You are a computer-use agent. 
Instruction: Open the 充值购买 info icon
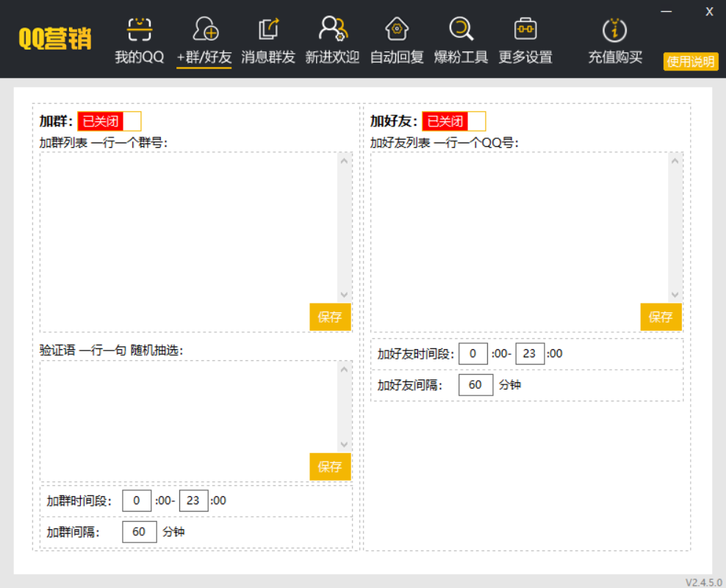pyautogui.click(x=614, y=29)
